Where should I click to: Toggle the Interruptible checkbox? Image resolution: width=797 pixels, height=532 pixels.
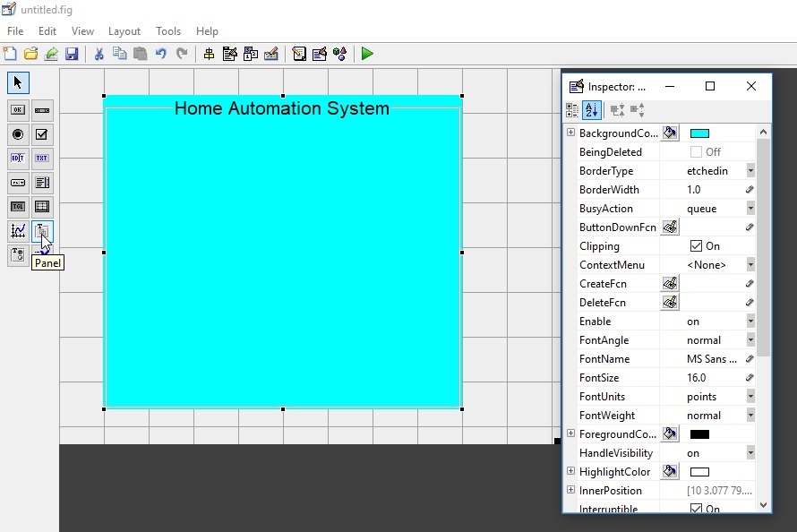pyautogui.click(x=697, y=508)
